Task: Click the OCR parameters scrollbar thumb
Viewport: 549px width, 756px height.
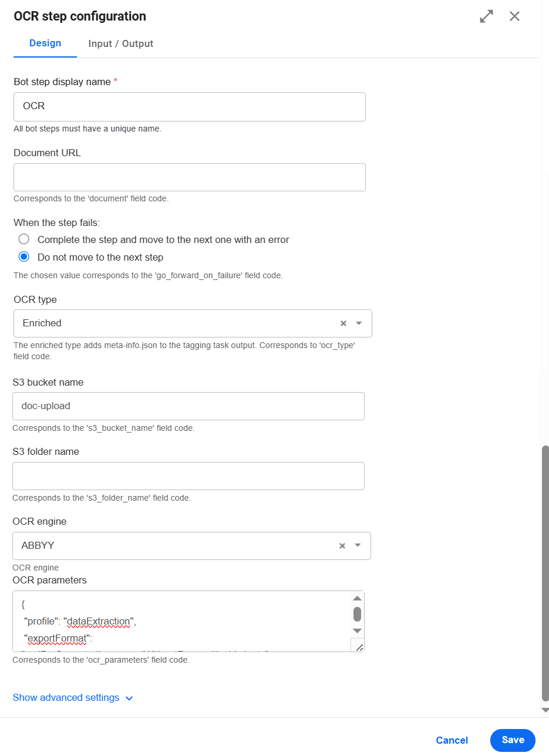Action: coord(357,615)
